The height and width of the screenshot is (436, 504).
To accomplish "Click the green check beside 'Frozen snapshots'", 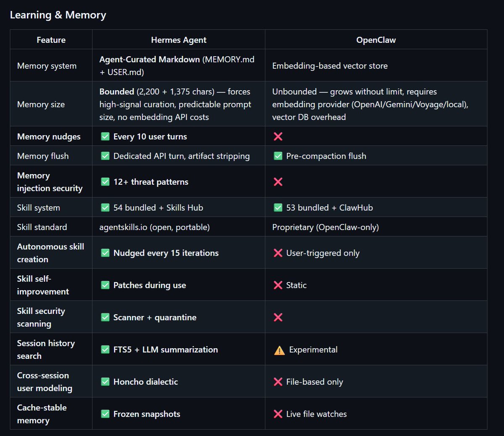I will point(105,414).
